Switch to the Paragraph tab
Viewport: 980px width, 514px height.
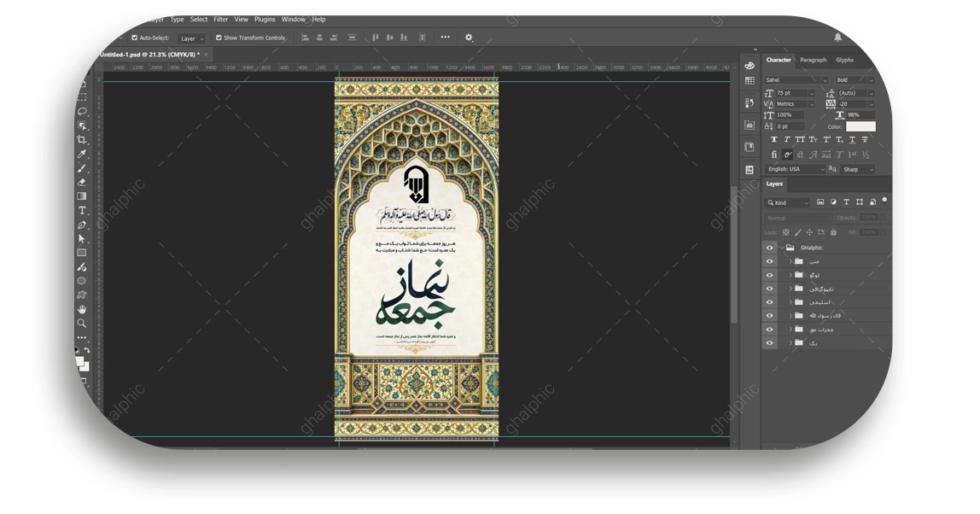(x=813, y=60)
